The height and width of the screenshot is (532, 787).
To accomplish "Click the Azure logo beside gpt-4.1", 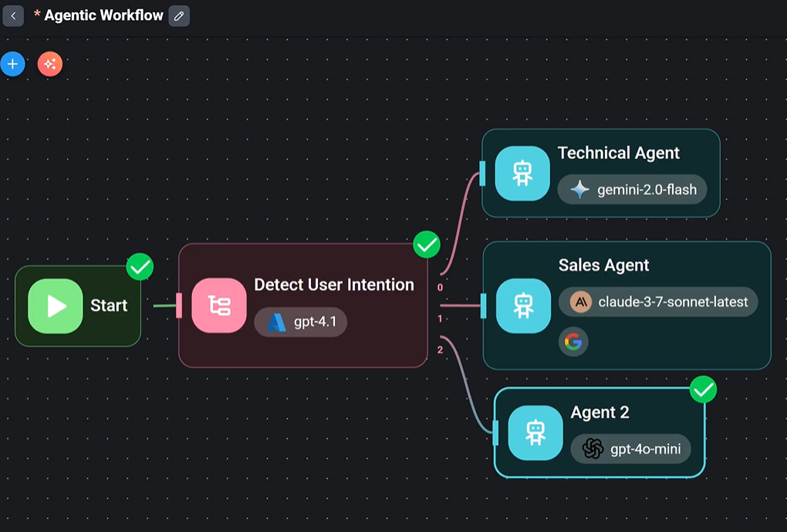I will point(276,322).
